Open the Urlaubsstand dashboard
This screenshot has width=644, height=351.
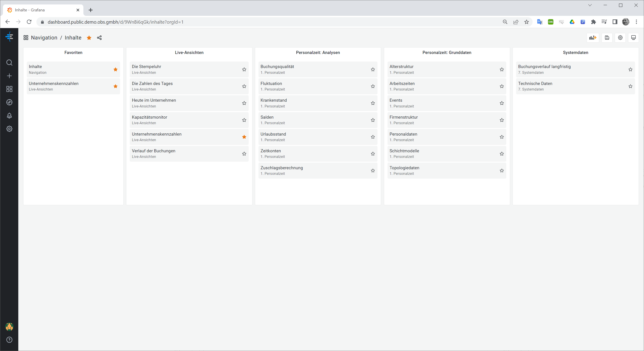pos(318,137)
